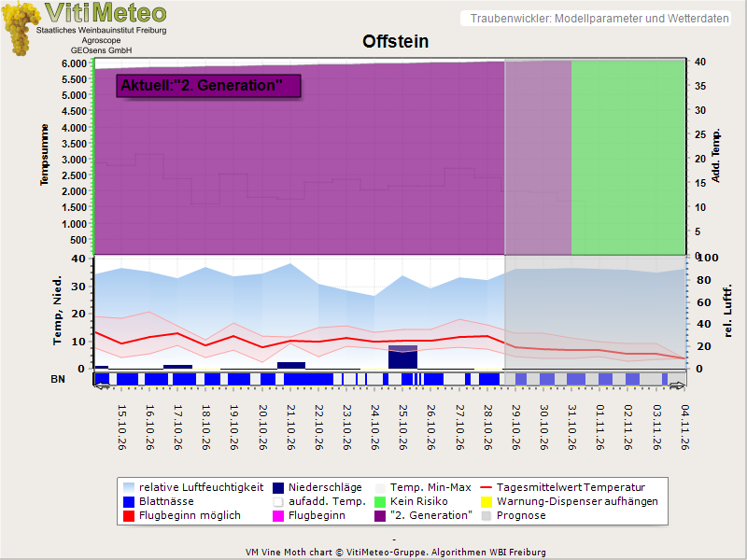
Task: Select the 21.10.26 date label
Action: [x=291, y=427]
